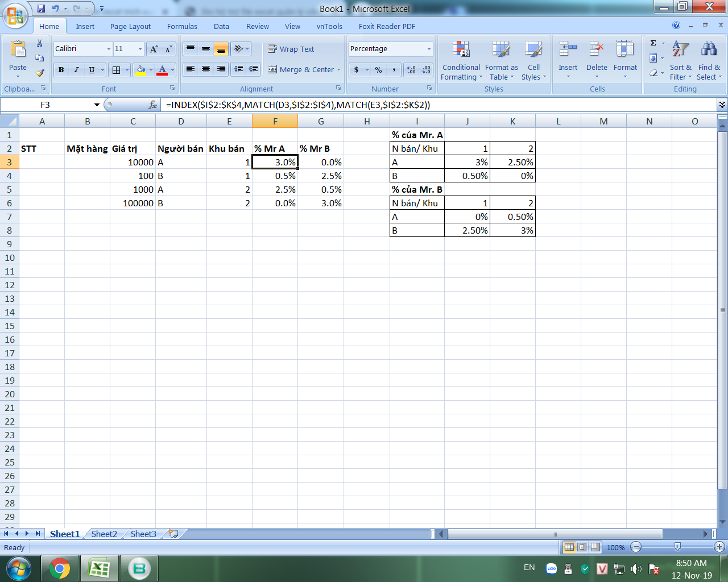Image resolution: width=728 pixels, height=582 pixels.
Task: Open the vnTools tab
Action: [x=329, y=26]
